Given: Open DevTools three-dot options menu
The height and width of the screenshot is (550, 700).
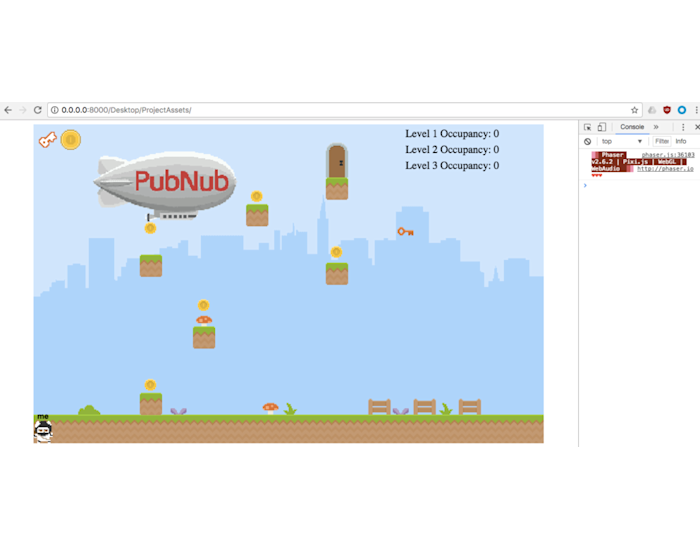Looking at the screenshot, I should pos(683,127).
